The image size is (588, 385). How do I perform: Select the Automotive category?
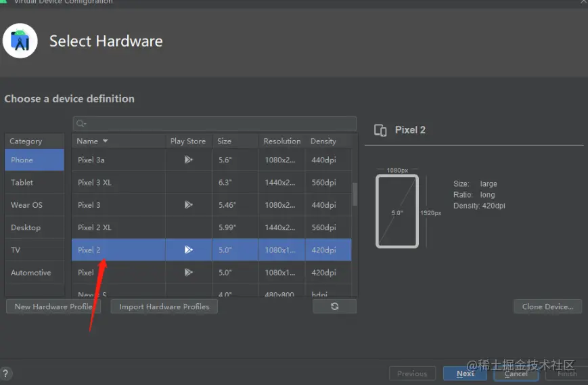35,272
